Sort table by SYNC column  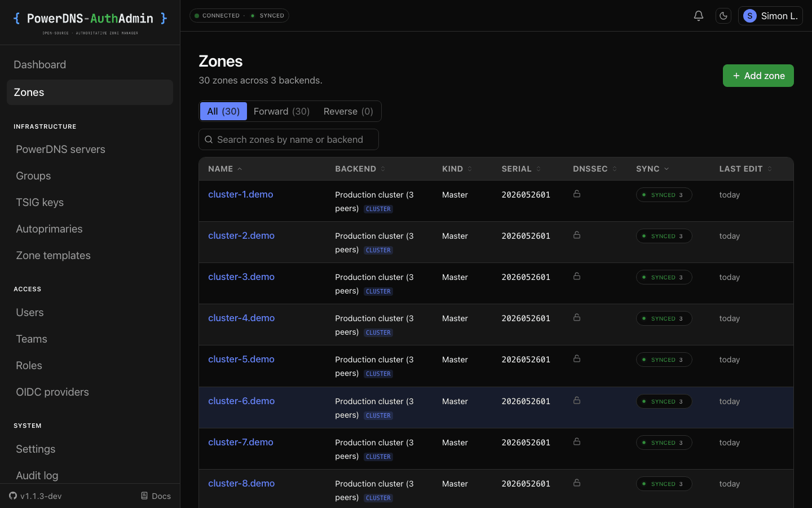click(x=652, y=169)
